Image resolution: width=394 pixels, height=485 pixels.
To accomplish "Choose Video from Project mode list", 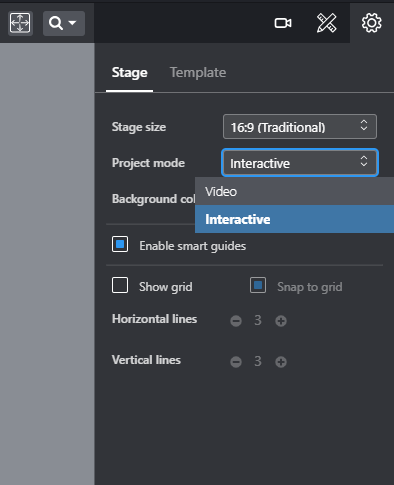I will [x=294, y=191].
